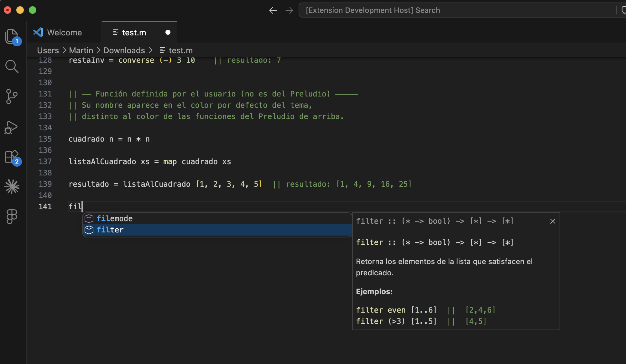The image size is (626, 364).
Task: Click the comment on line 132
Action: coord(190,105)
